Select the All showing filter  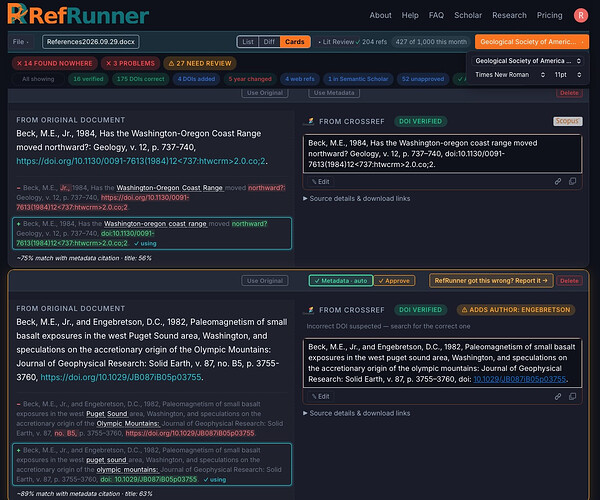point(38,79)
